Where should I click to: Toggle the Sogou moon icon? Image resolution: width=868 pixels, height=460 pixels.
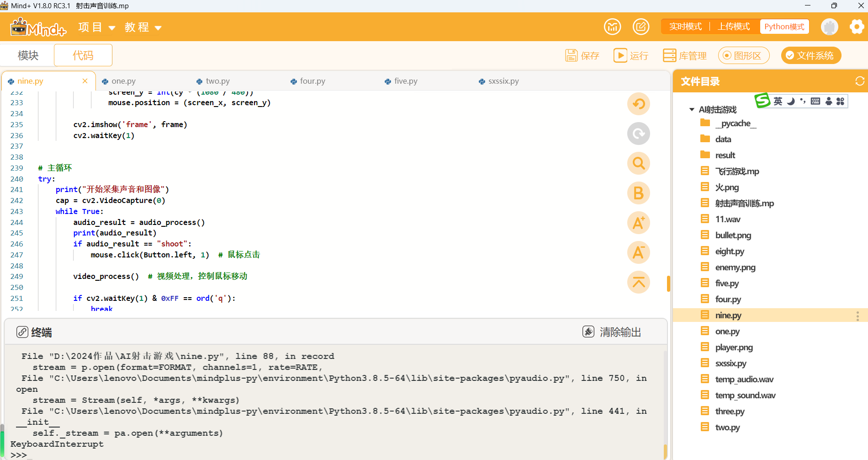pyautogui.click(x=791, y=101)
